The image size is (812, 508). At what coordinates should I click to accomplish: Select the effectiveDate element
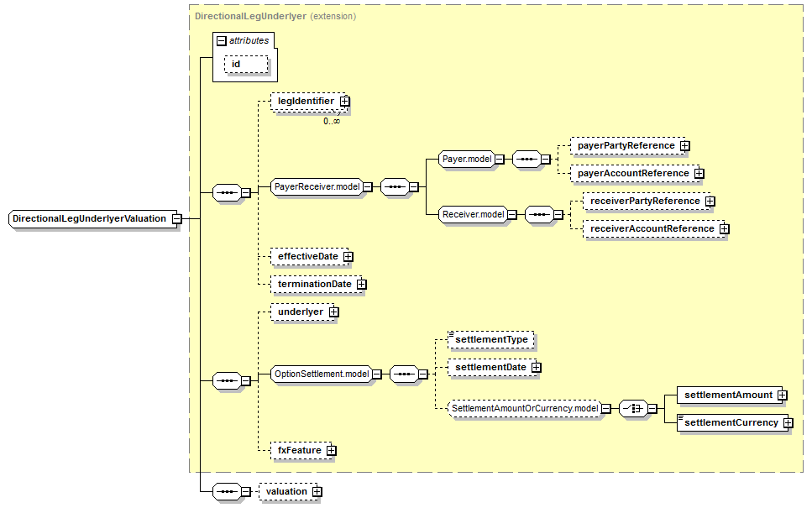(x=306, y=256)
